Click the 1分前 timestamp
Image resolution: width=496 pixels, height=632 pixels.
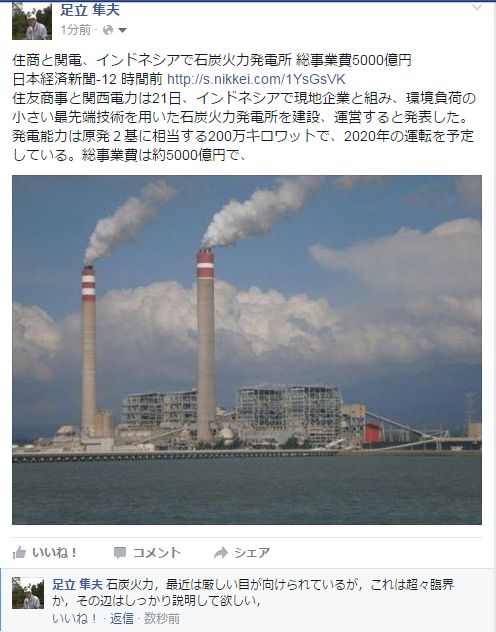75,30
